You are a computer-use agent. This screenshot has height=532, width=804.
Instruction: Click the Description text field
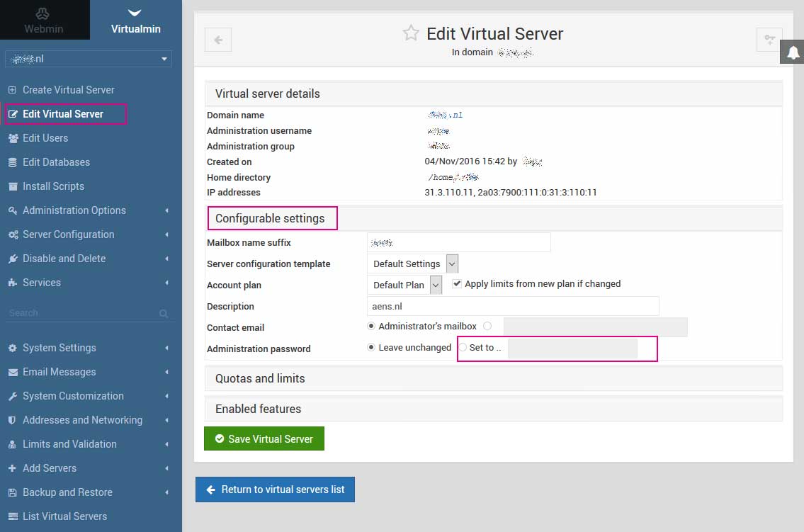[x=513, y=306]
